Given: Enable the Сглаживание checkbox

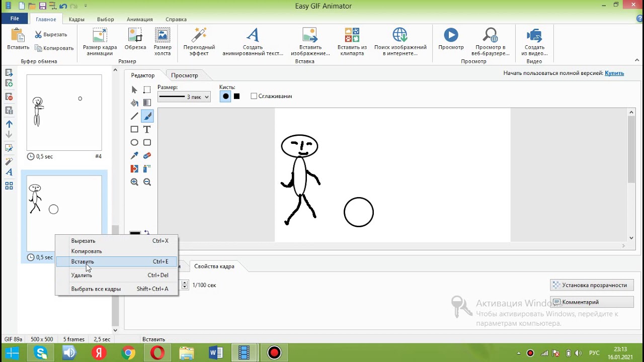Looking at the screenshot, I should (x=254, y=96).
